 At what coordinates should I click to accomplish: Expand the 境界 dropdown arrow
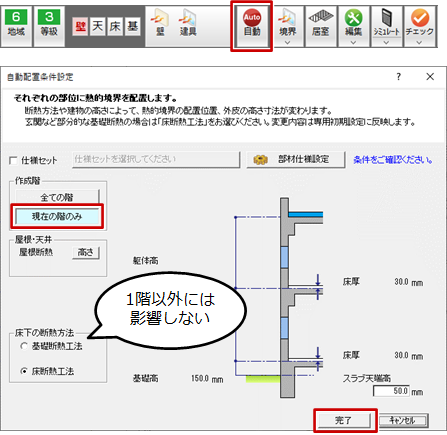tap(287, 43)
